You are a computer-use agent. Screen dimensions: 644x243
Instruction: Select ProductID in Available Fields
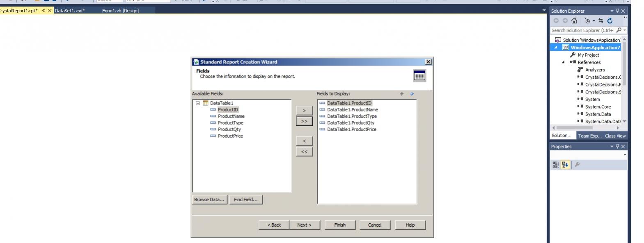point(228,110)
